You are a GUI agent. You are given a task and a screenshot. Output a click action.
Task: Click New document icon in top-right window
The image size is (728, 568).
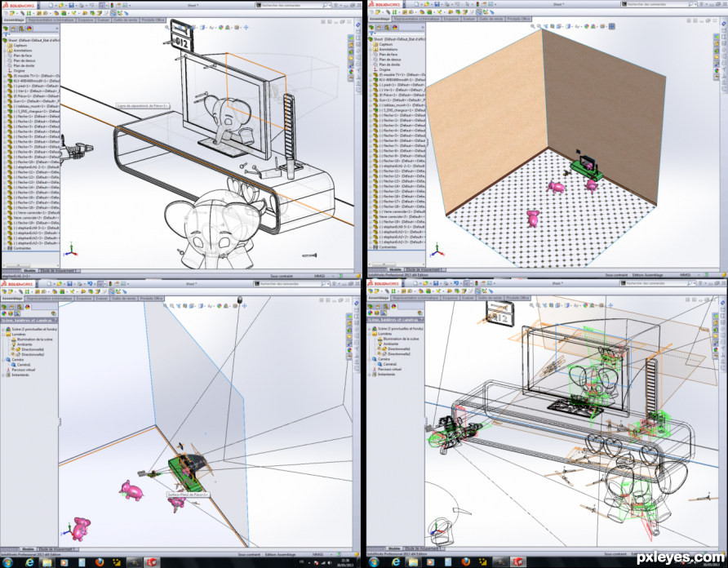click(417, 4)
